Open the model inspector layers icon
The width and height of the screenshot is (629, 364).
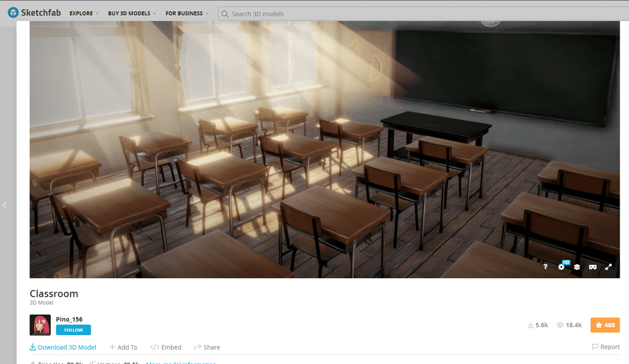577,267
